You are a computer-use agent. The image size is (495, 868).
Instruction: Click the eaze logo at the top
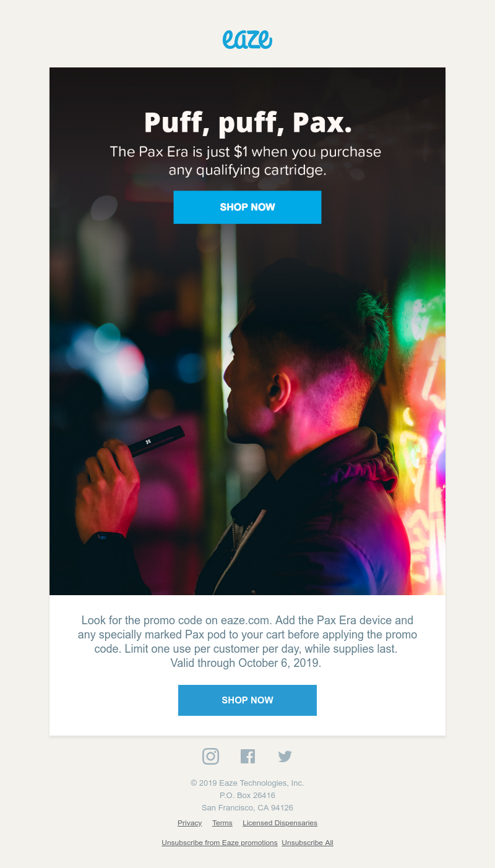click(x=247, y=40)
